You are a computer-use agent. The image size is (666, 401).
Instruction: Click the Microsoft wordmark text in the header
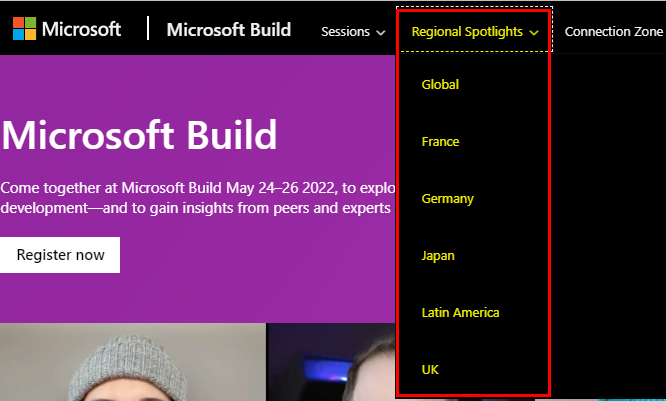coord(82,30)
